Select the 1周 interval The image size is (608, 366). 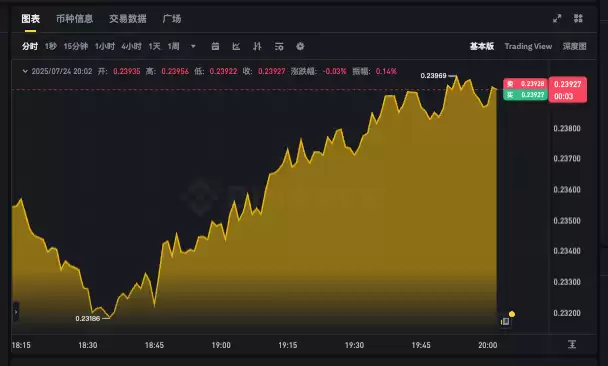(173, 47)
